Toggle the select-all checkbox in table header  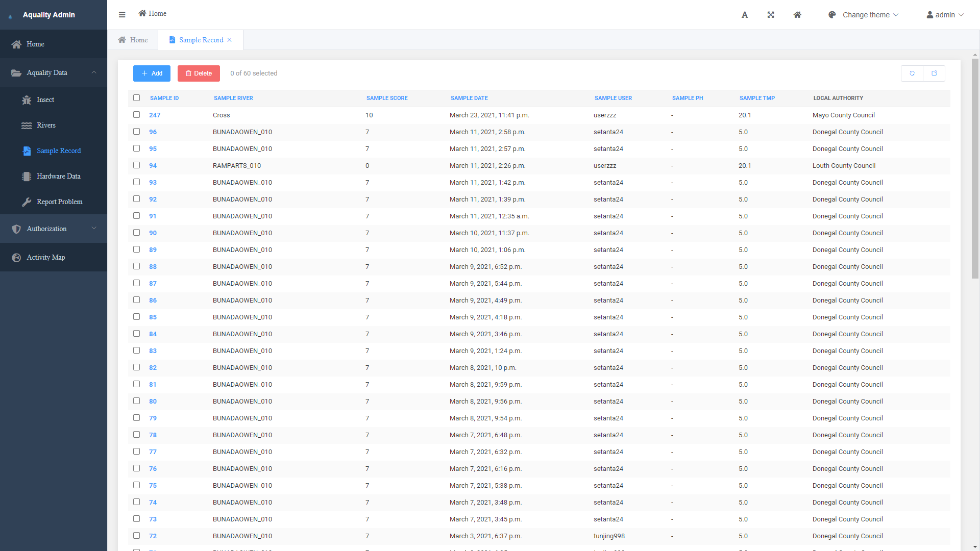[x=136, y=98]
